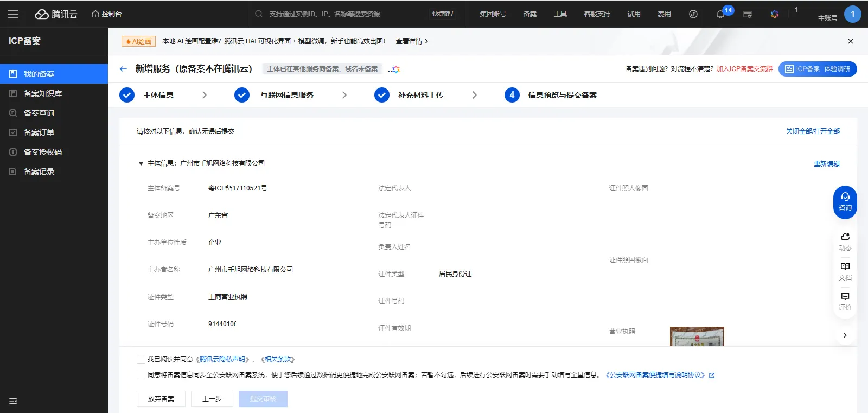Click the 主账号 label

(828, 18)
